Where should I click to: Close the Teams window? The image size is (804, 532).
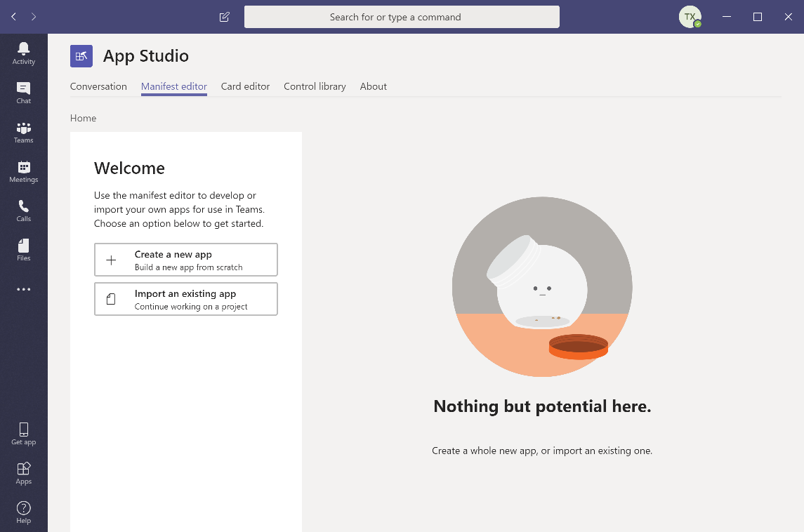pos(788,17)
